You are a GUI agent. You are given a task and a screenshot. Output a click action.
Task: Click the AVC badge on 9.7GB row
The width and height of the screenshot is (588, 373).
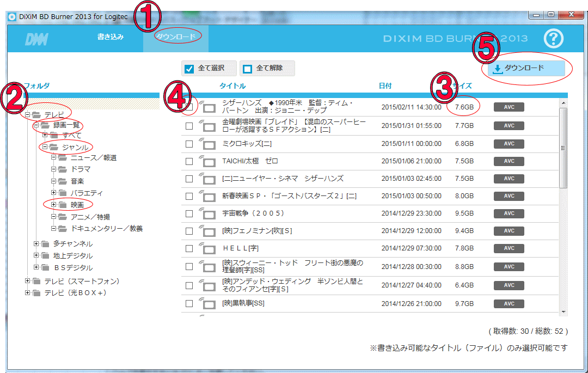pos(509,304)
